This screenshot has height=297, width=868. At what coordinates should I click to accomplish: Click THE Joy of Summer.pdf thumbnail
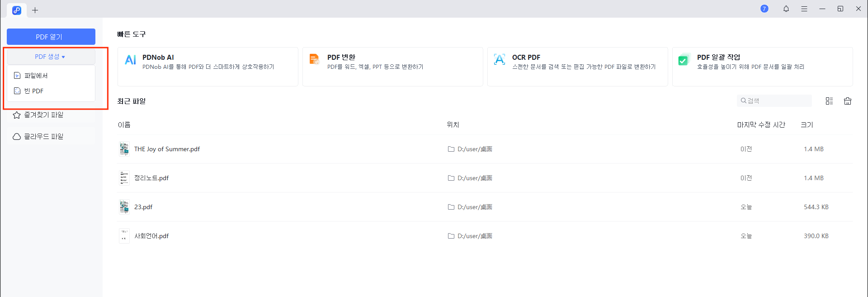(124, 149)
